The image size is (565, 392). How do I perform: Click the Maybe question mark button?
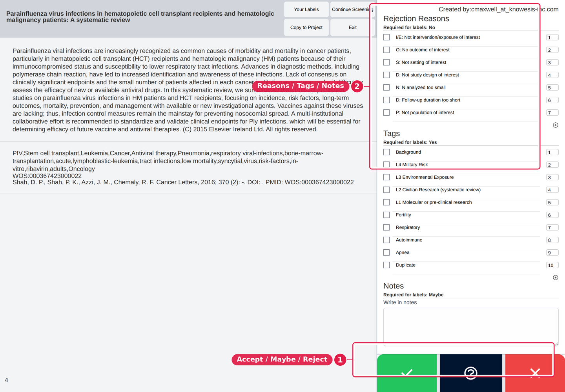471,373
